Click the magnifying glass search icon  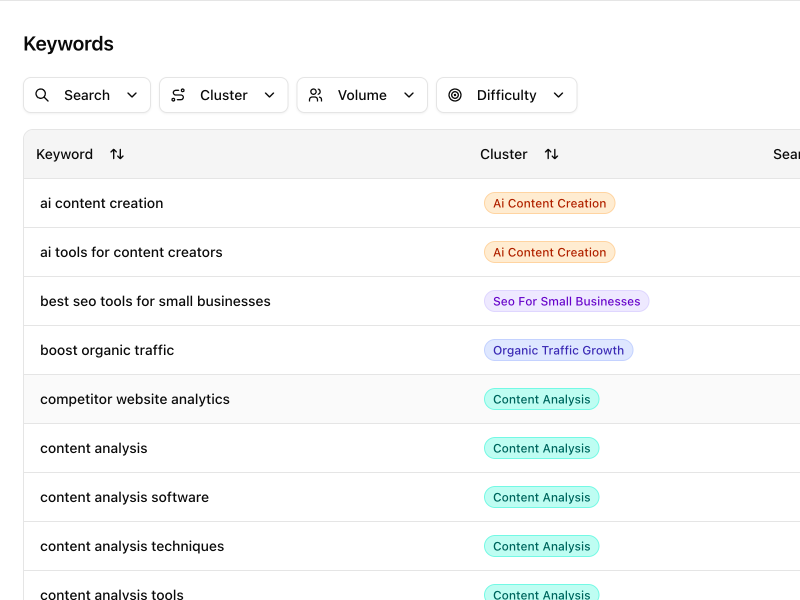(x=42, y=95)
